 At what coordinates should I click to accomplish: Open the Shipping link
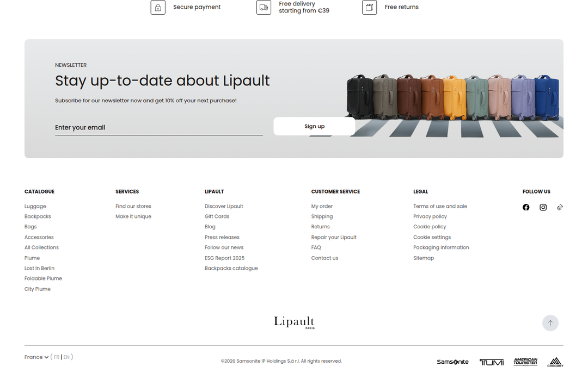(322, 216)
